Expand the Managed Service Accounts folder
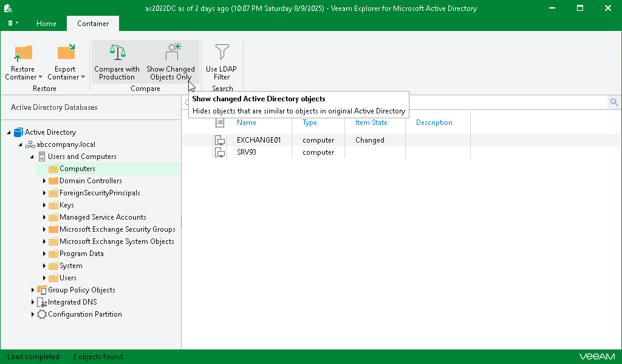 44,217
